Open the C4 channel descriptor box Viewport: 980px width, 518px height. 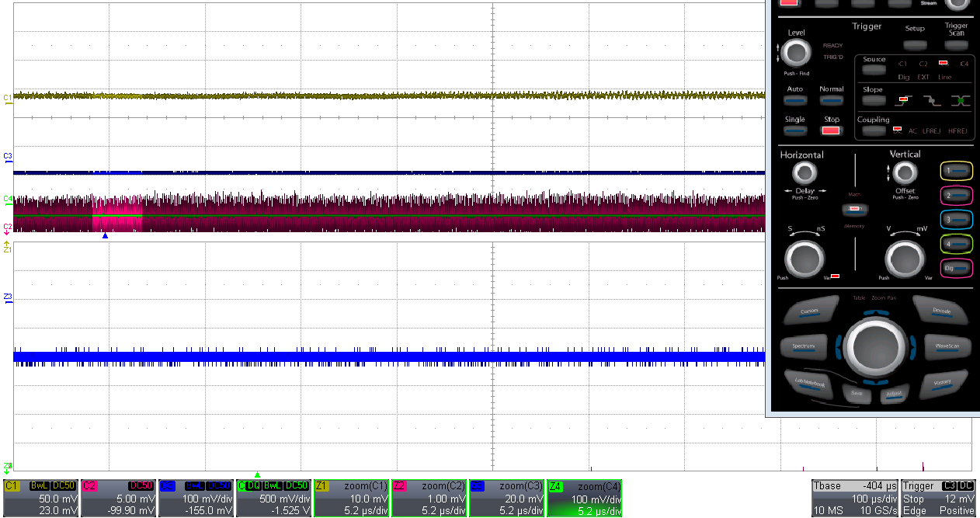273,498
